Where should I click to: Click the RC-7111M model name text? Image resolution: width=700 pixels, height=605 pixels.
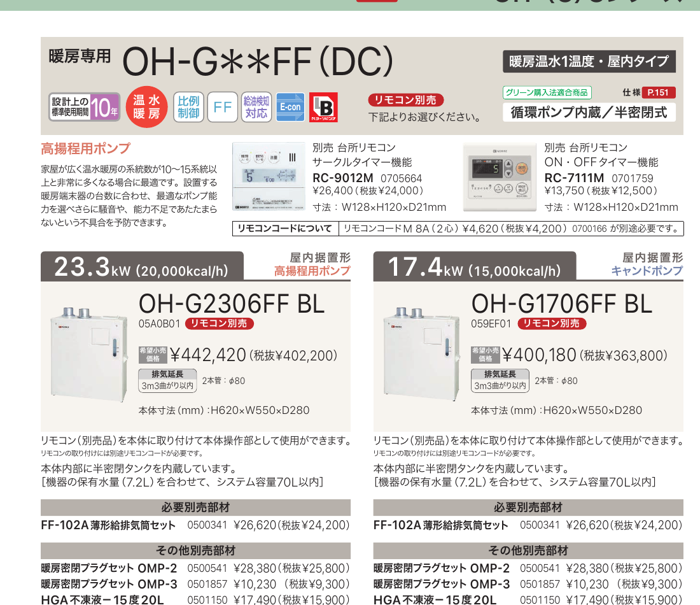[574, 178]
